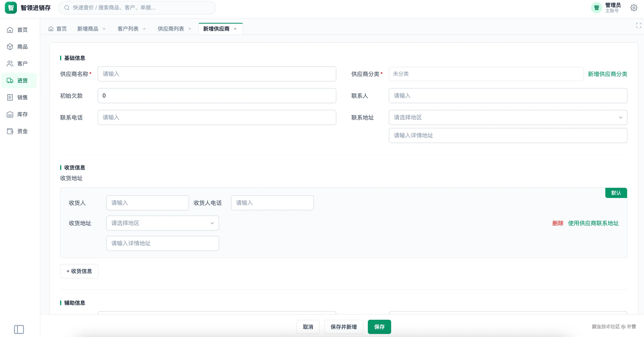Click the 保存并新增 button

[x=343, y=327]
